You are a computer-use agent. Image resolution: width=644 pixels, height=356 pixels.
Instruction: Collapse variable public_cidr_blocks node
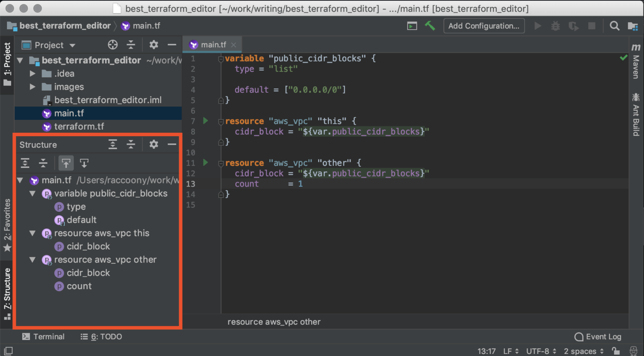click(x=33, y=194)
